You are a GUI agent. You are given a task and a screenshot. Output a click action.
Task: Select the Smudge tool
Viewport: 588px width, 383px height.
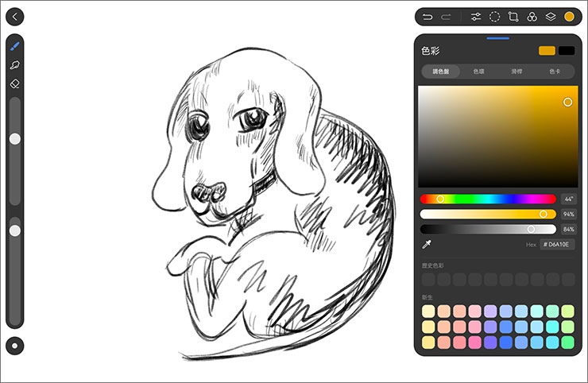[14, 64]
